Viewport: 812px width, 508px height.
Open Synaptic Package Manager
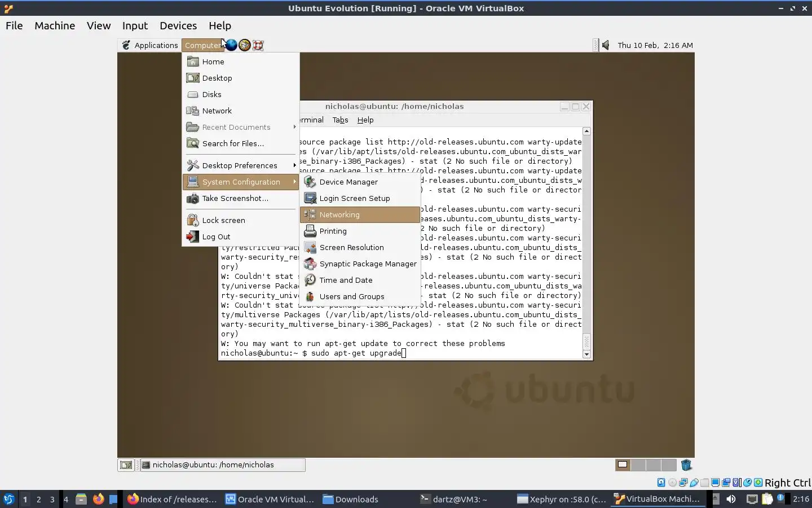[x=360, y=264]
